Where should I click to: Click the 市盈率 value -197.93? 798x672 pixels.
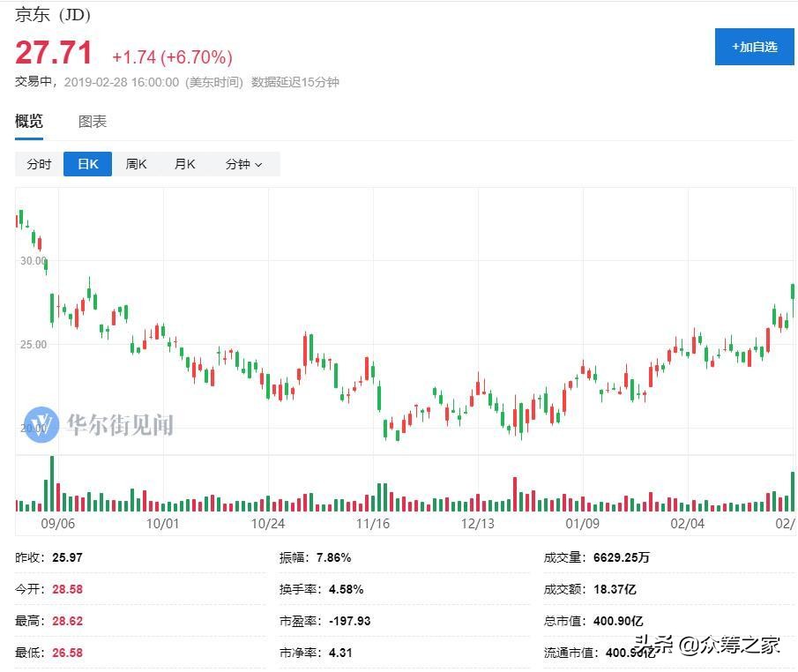[x=352, y=621]
